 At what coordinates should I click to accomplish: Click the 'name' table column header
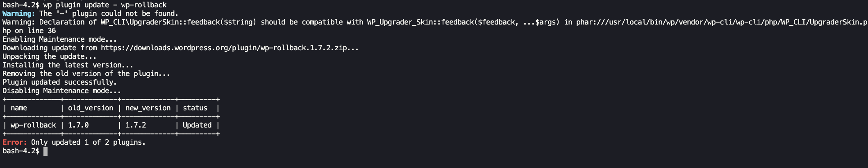(x=19, y=108)
